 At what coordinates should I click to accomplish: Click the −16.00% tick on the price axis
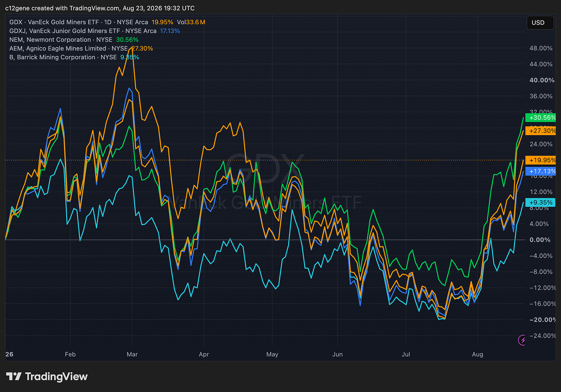542,304
